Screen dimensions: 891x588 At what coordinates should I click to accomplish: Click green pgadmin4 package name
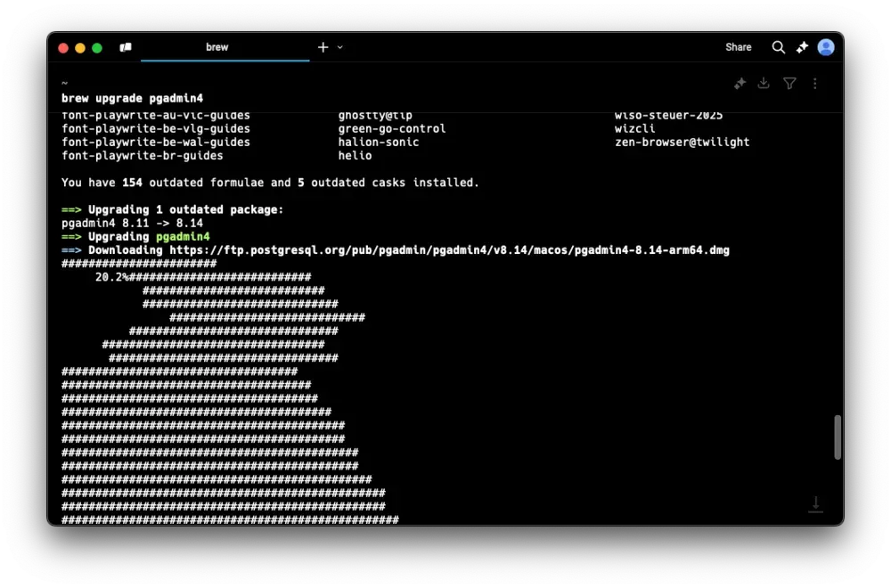183,236
